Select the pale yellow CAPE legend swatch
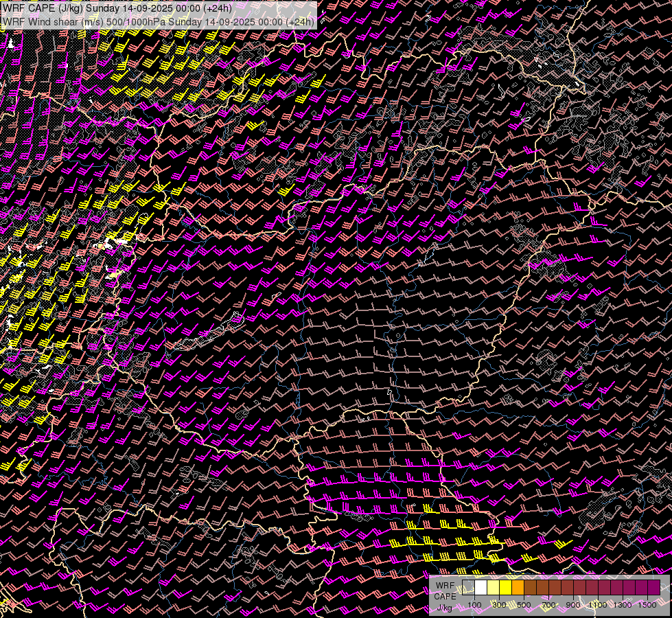The width and height of the screenshot is (672, 618). point(493,588)
